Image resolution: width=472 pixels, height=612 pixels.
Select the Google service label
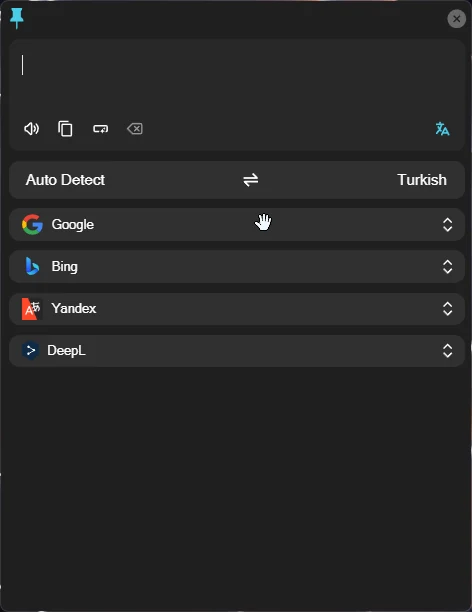[73, 224]
